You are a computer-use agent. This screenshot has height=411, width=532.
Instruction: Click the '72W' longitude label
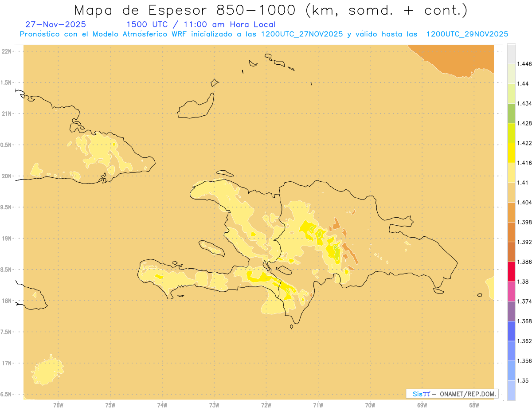[x=266, y=405]
